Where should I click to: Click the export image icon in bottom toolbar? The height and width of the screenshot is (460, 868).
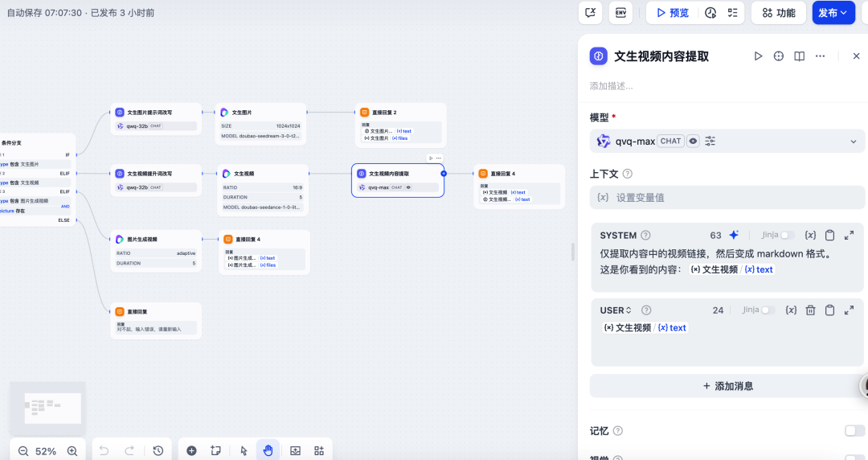click(x=296, y=450)
